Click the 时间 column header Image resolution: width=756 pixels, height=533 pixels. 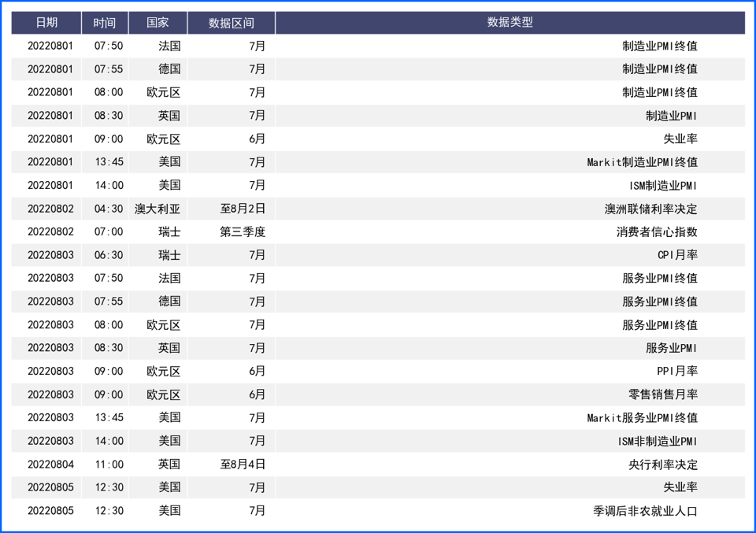[x=104, y=22]
